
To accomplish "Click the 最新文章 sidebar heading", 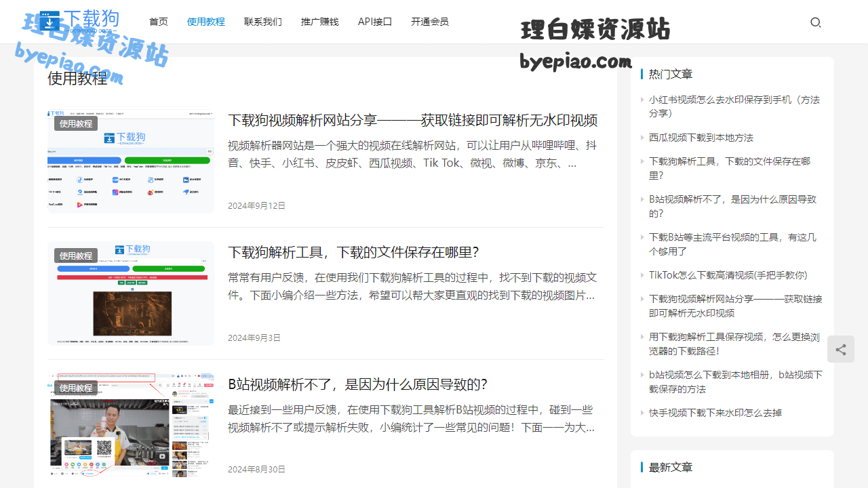I will 671,467.
